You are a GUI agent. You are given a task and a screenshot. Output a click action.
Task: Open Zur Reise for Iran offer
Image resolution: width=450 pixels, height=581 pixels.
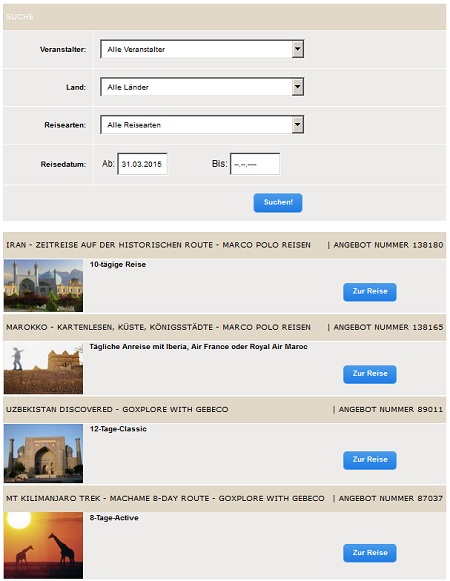[370, 292]
